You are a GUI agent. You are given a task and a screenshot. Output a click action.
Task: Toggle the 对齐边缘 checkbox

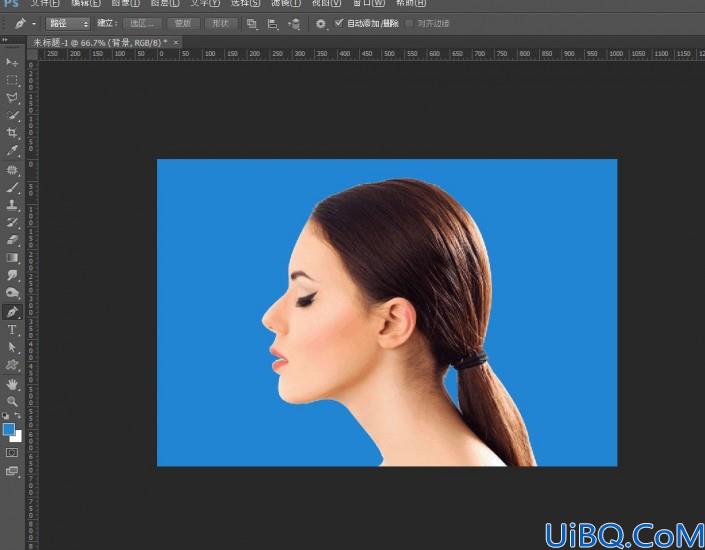409,23
